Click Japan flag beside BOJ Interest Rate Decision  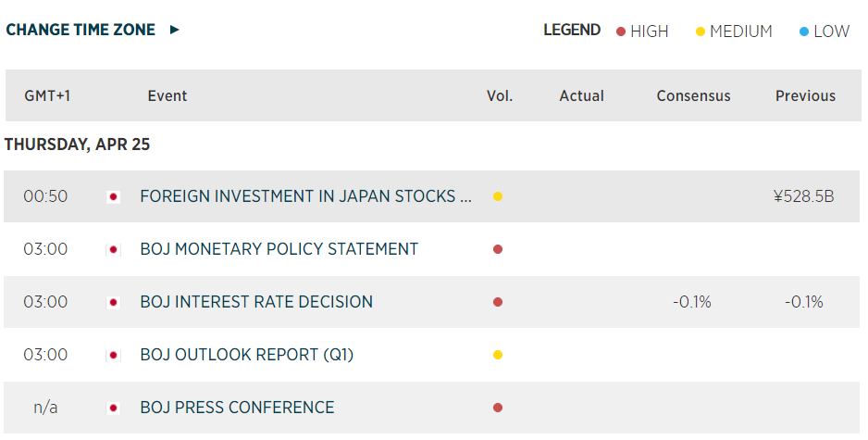113,302
